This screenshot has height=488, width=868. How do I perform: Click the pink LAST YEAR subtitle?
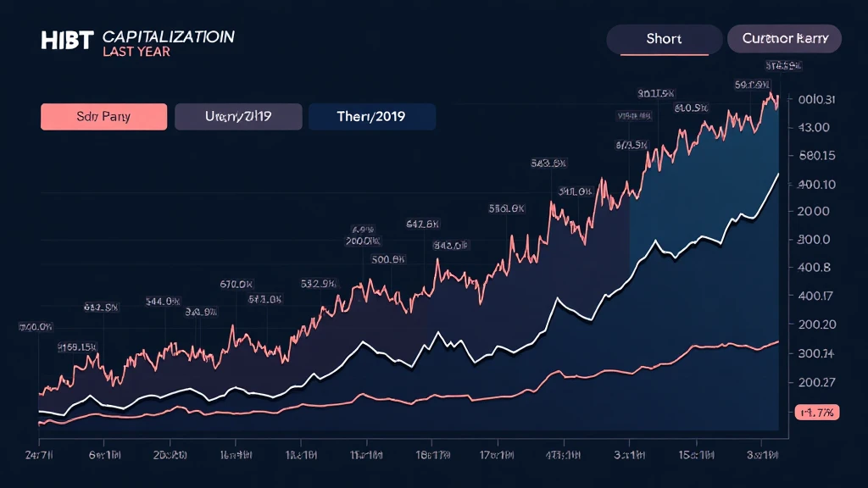(x=136, y=53)
